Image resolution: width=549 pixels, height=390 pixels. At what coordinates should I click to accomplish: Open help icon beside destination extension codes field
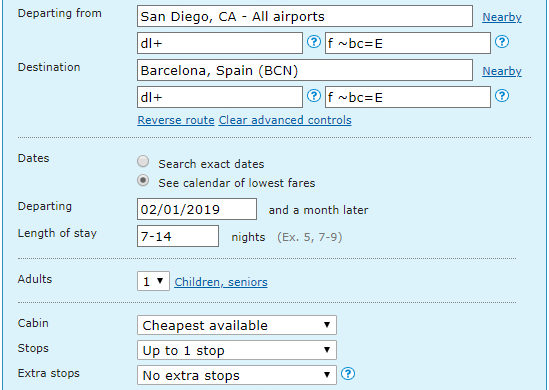[502, 96]
